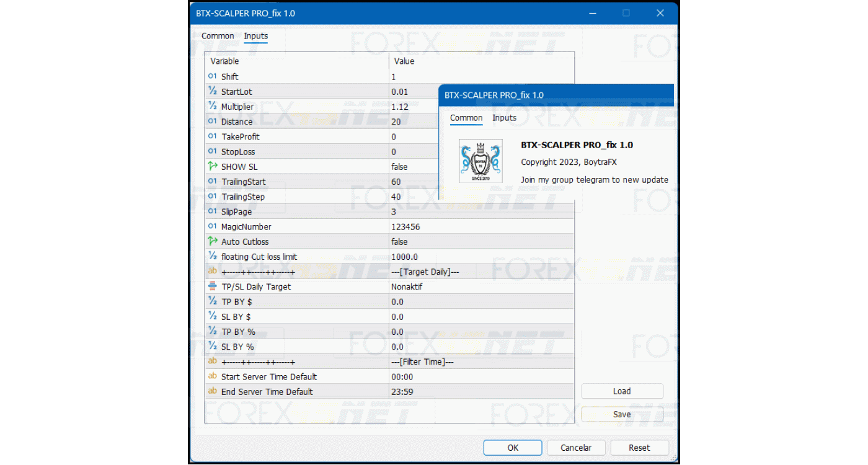The width and height of the screenshot is (868, 465).
Task: Open the TP/SL Daily Target Nonaktif dropdown
Action: (481, 286)
